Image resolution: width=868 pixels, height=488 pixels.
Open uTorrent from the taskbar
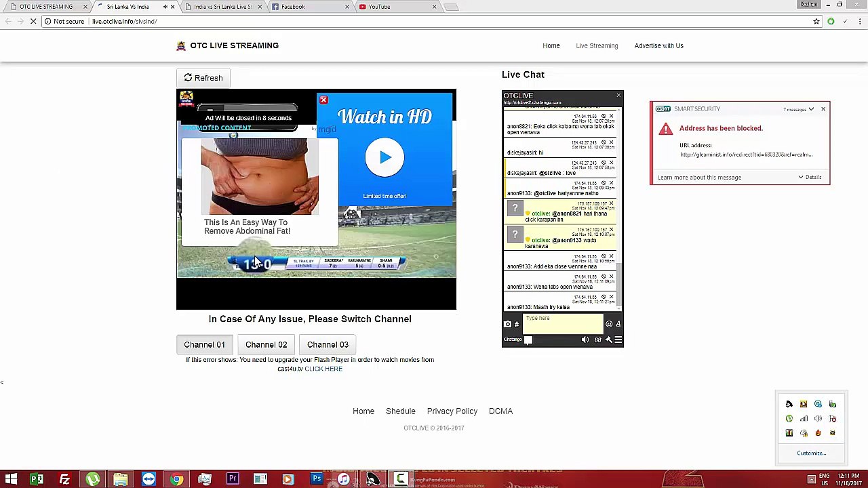(x=93, y=480)
